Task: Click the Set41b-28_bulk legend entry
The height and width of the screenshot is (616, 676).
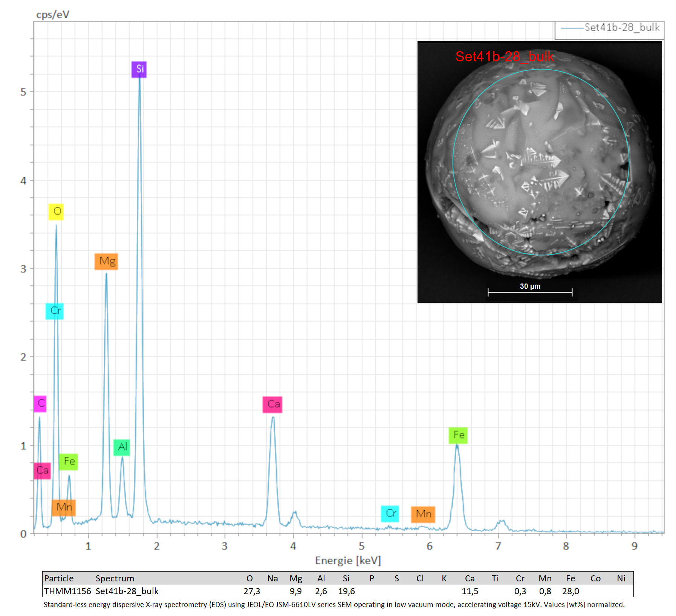Action: [x=610, y=27]
